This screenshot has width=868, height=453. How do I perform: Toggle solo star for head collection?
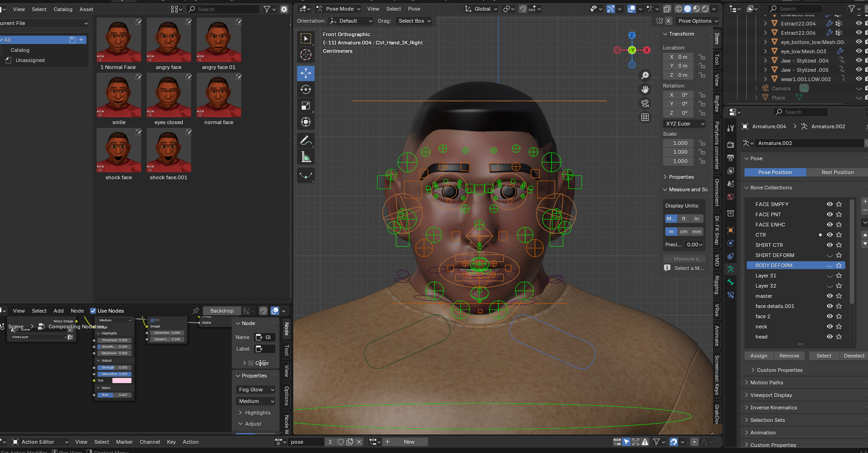839,337
